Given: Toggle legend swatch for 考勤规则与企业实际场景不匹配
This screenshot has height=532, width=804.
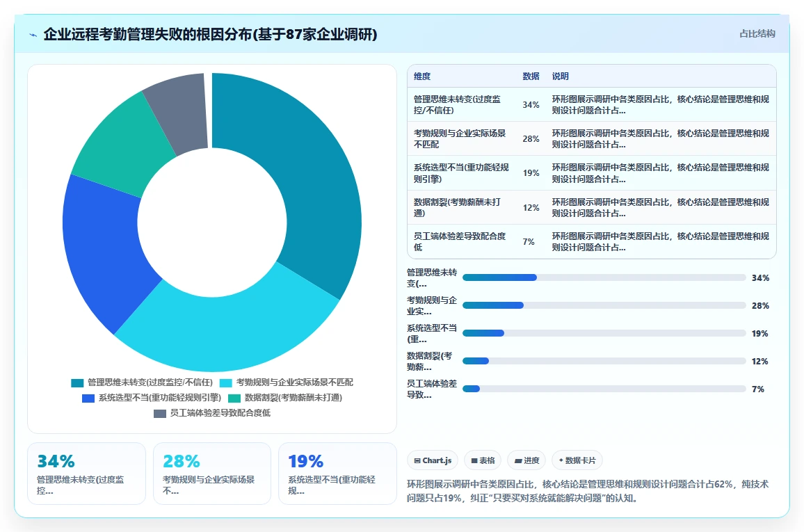Looking at the screenshot, I should pyautogui.click(x=225, y=383).
